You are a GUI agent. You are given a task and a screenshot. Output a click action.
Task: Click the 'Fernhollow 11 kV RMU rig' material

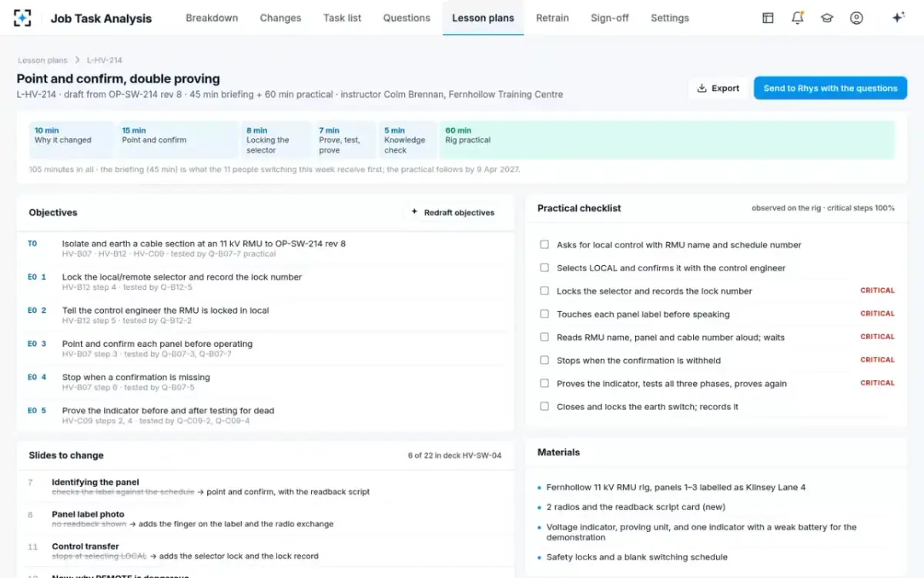coord(676,487)
